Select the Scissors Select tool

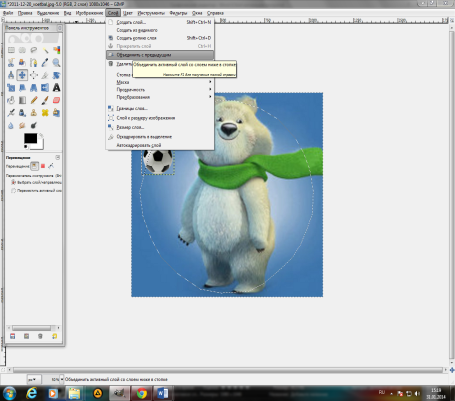11,63
